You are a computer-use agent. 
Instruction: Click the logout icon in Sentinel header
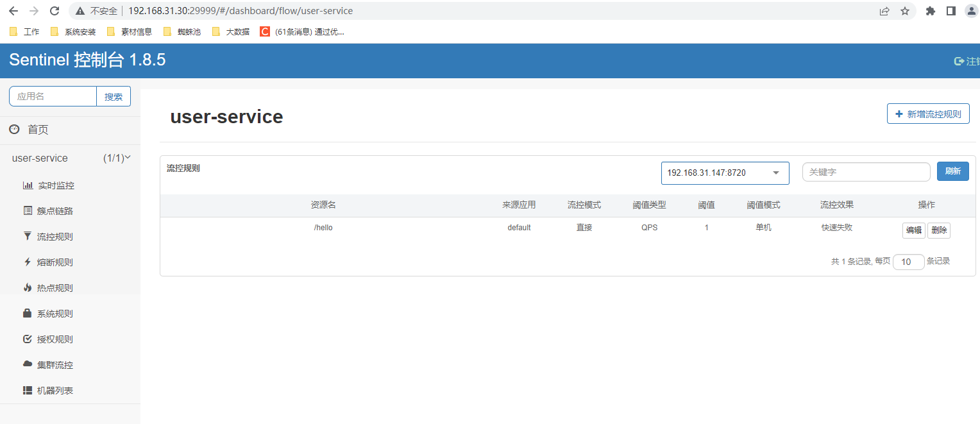959,61
